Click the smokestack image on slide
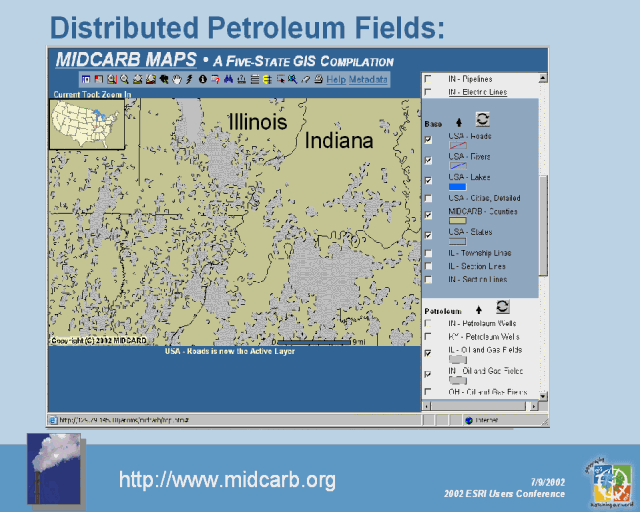The height and width of the screenshot is (512, 640). coord(54,470)
